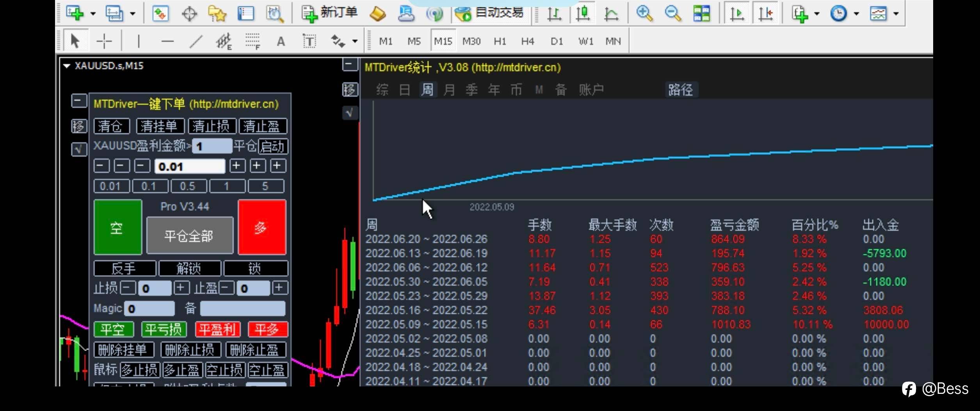The width and height of the screenshot is (980, 411).
Task: Switch chart to line chart icon
Action: point(611,14)
